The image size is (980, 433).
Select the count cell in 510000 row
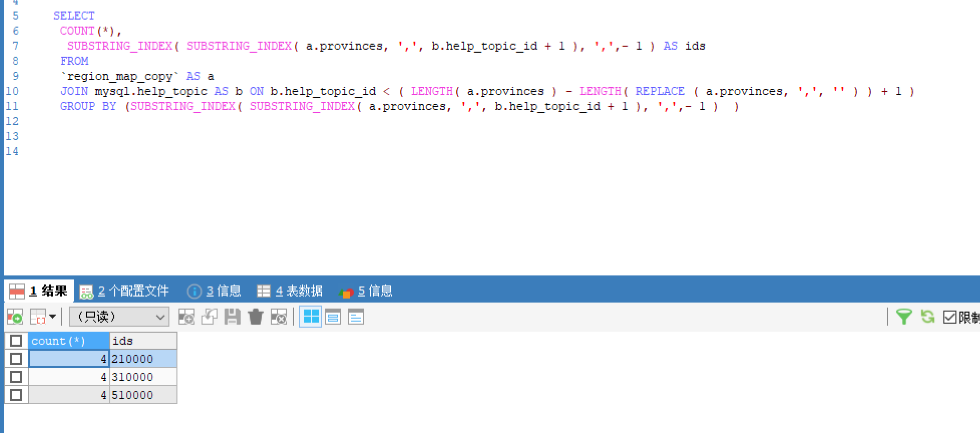[69, 395]
